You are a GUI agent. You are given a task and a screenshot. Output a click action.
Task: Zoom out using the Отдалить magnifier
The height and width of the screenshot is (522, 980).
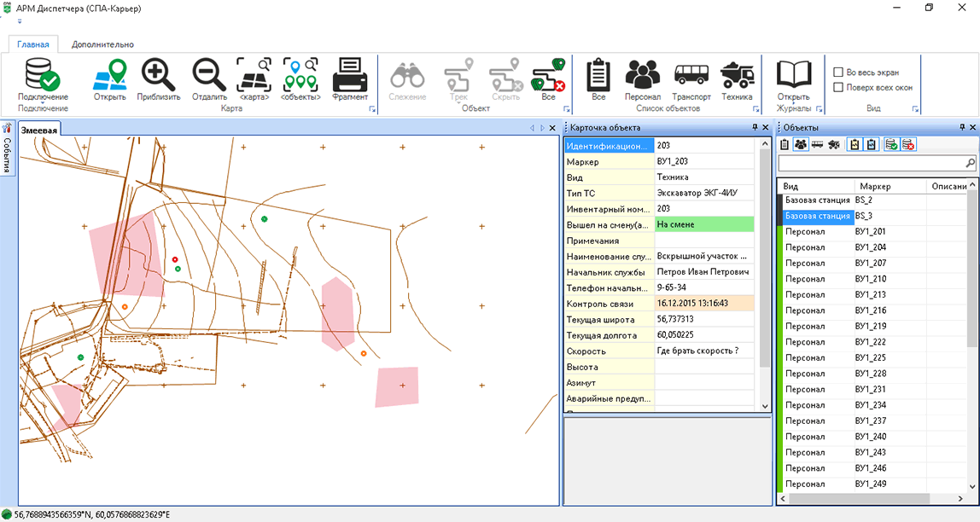pyautogui.click(x=209, y=74)
